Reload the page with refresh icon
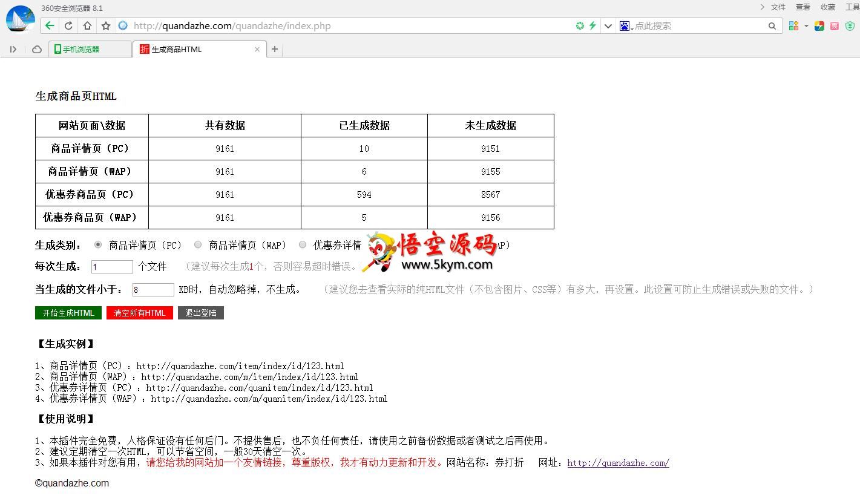Viewport: 860px width, 504px height. pyautogui.click(x=68, y=25)
